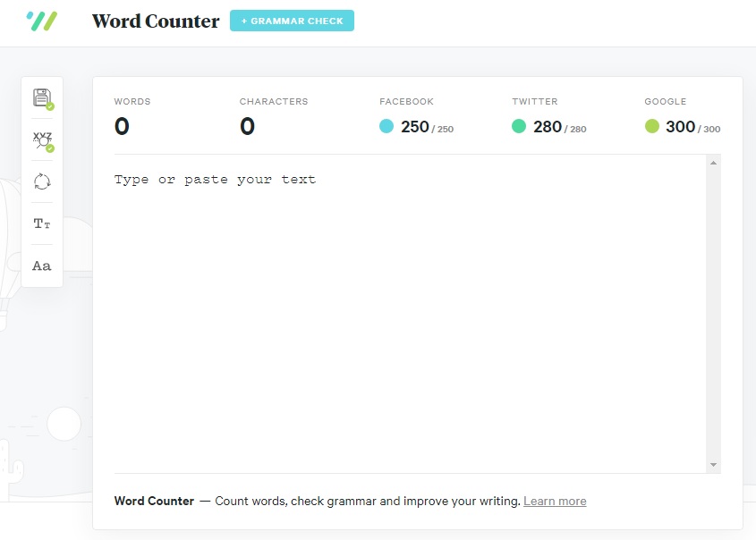Click the lime Google indicator circle
Viewport: 756px width, 540px height.
651,127
